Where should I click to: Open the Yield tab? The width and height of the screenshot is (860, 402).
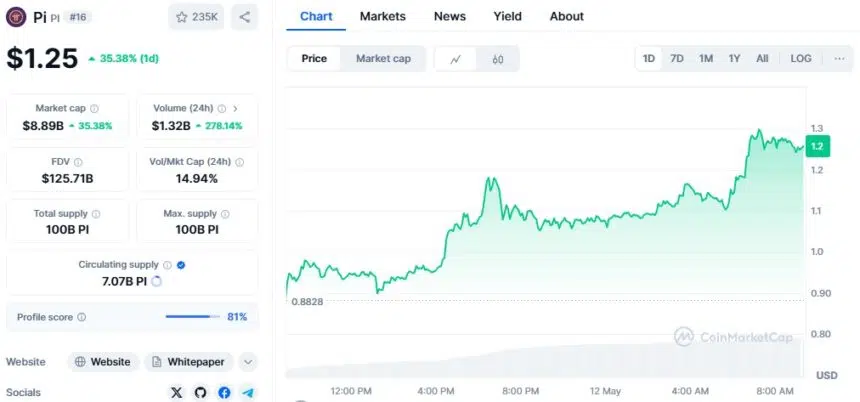(x=507, y=16)
